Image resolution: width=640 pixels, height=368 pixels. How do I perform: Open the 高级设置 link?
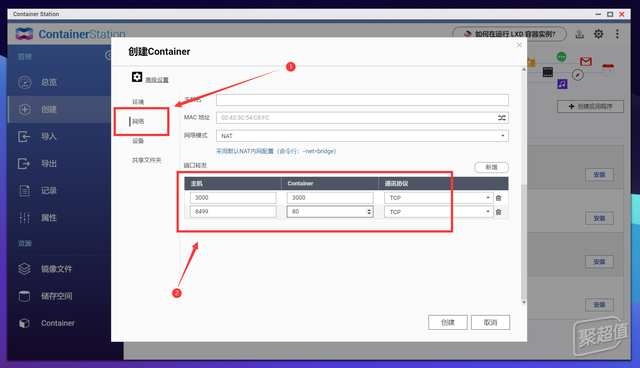pyautogui.click(x=157, y=80)
